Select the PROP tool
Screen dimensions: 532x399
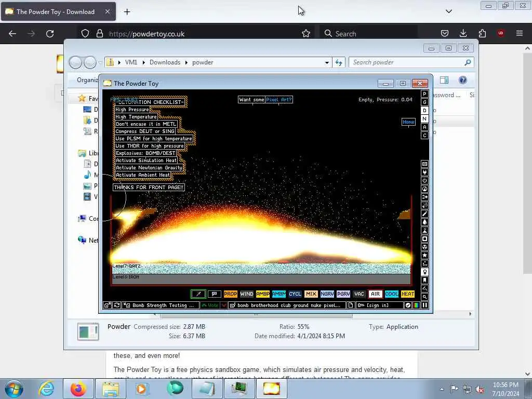coord(230,294)
